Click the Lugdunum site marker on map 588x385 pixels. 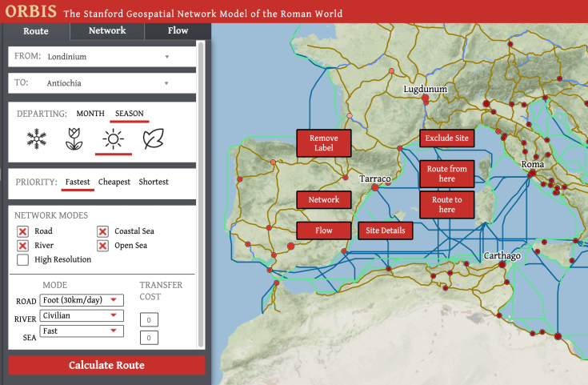[426, 98]
